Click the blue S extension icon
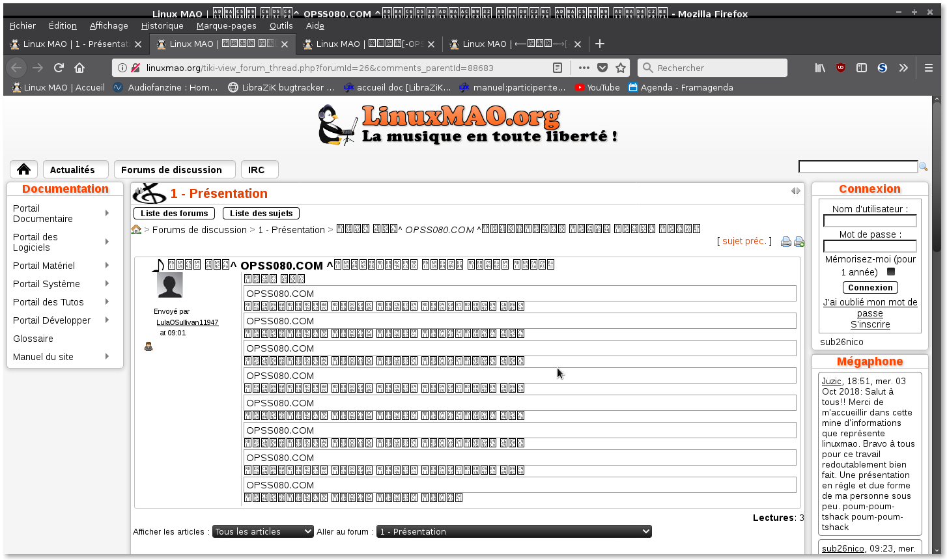The image size is (947, 560). 883,68
